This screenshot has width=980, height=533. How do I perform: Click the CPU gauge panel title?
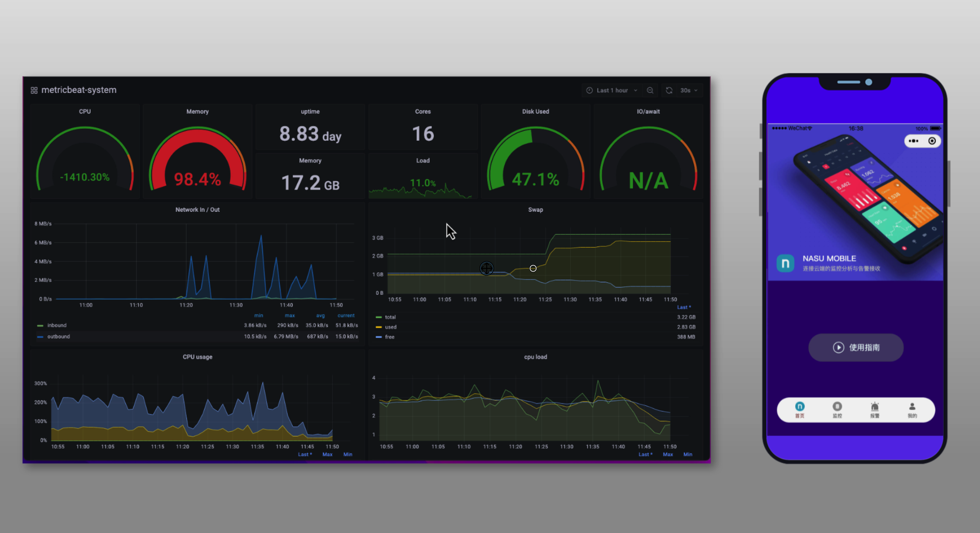point(85,111)
